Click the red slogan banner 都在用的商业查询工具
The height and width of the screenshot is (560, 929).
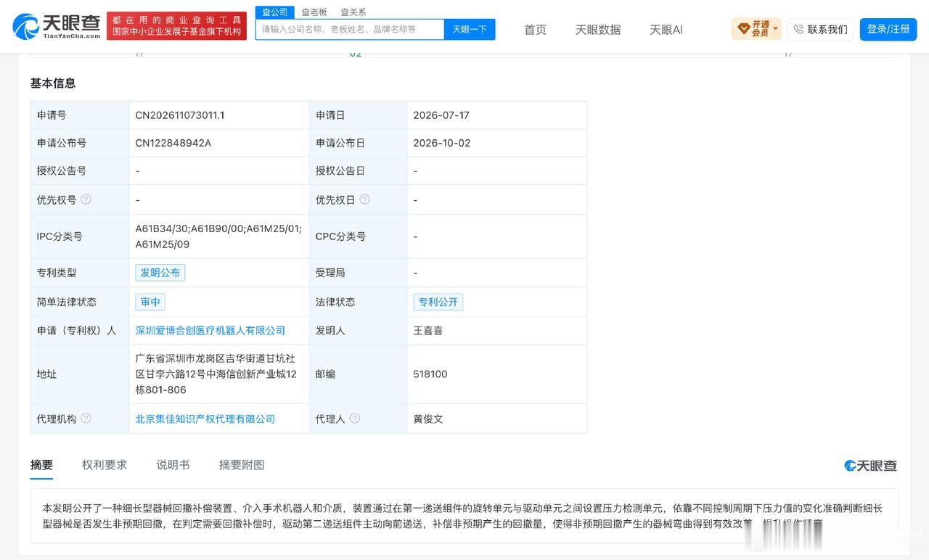pos(176,26)
